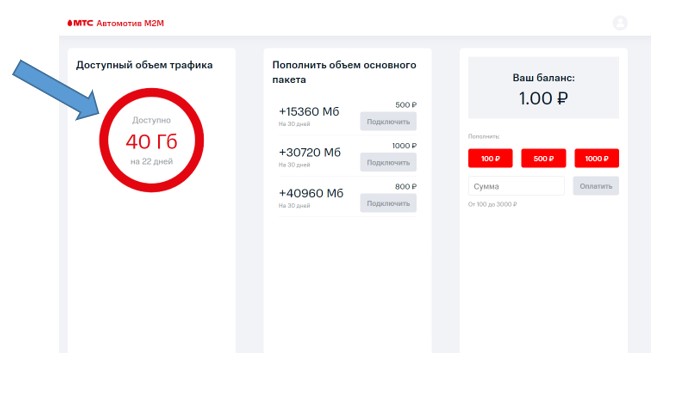Image resolution: width=674 pixels, height=402 pixels.
Task: Click the MTS logo in the header
Action: pos(78,22)
